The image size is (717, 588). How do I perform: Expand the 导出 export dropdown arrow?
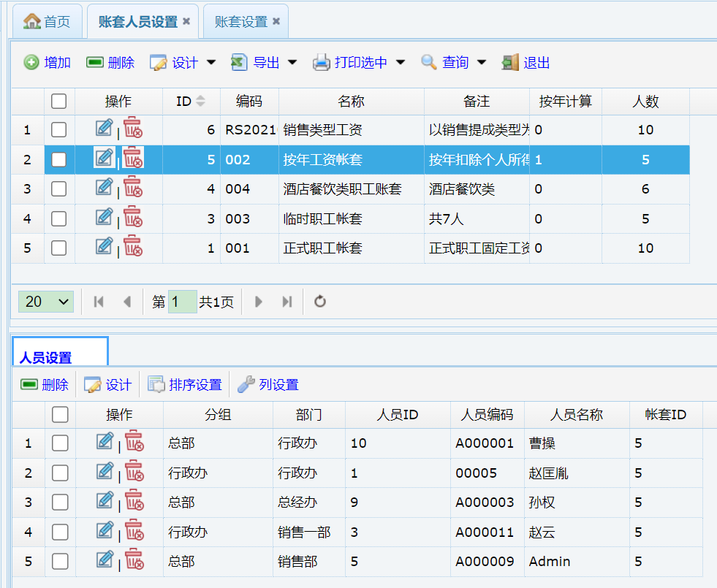pos(292,63)
